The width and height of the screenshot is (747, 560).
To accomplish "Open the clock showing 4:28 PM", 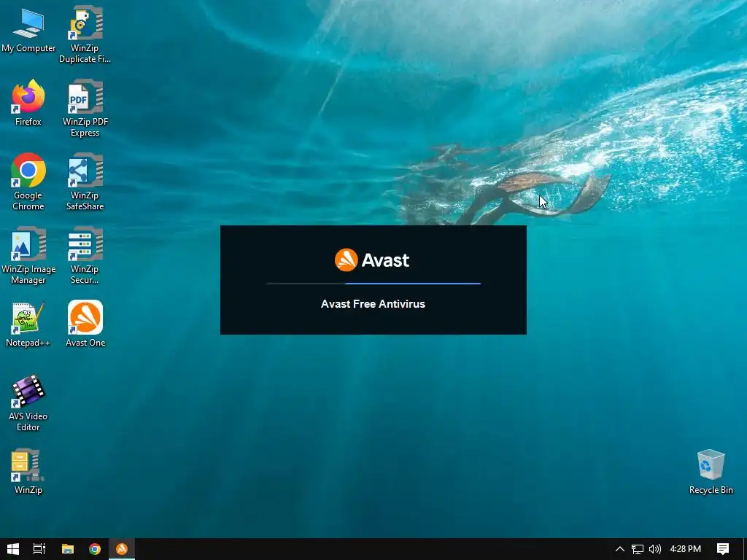I will tap(686, 549).
